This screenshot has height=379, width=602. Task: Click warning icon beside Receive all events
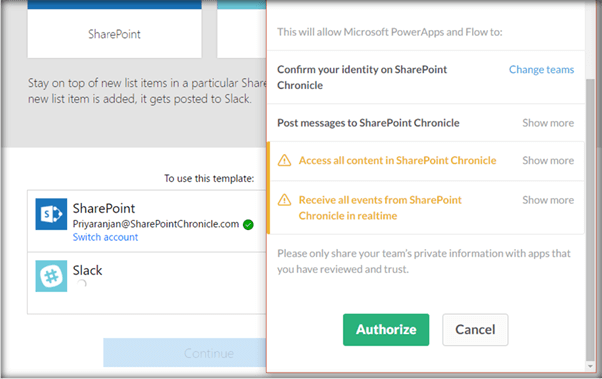coord(284,200)
